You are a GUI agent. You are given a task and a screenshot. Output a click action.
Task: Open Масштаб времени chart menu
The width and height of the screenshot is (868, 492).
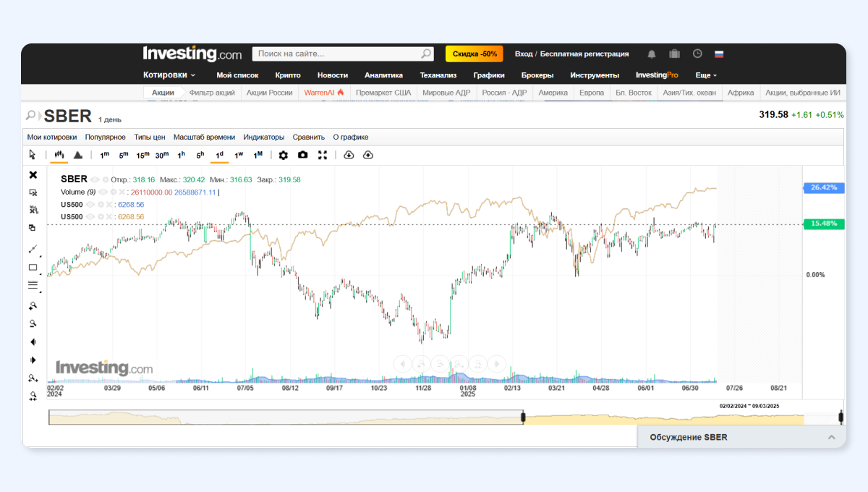(x=204, y=137)
